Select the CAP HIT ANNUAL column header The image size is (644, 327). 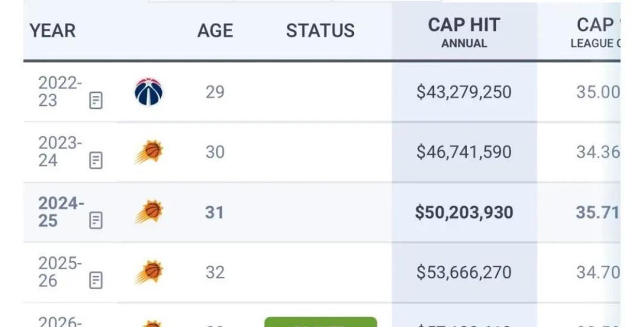tap(464, 32)
